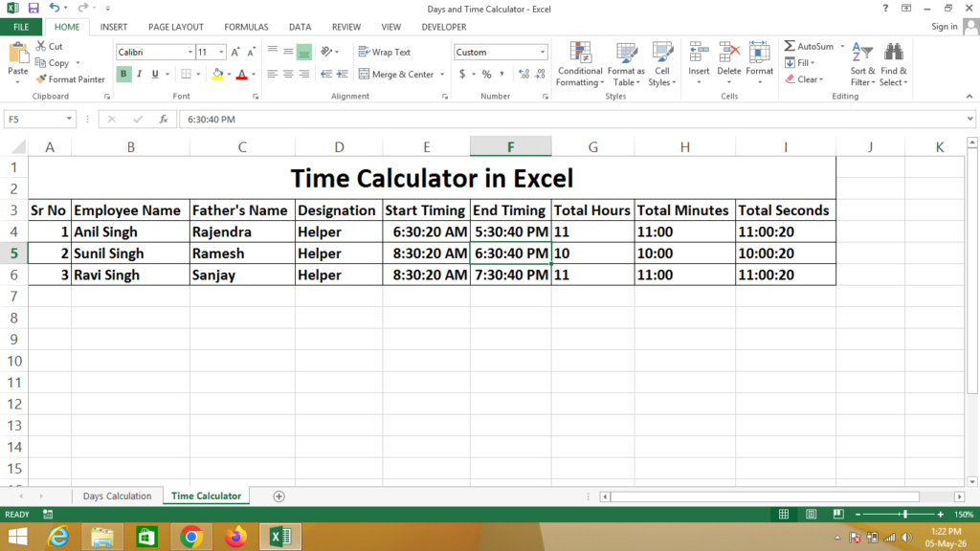
Task: Click column F header
Action: [x=511, y=146]
